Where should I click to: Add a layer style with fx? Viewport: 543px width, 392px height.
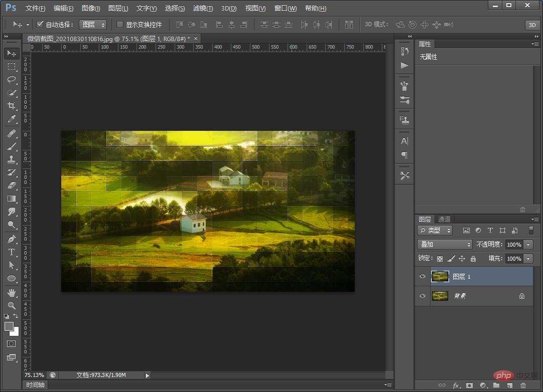tap(456, 385)
